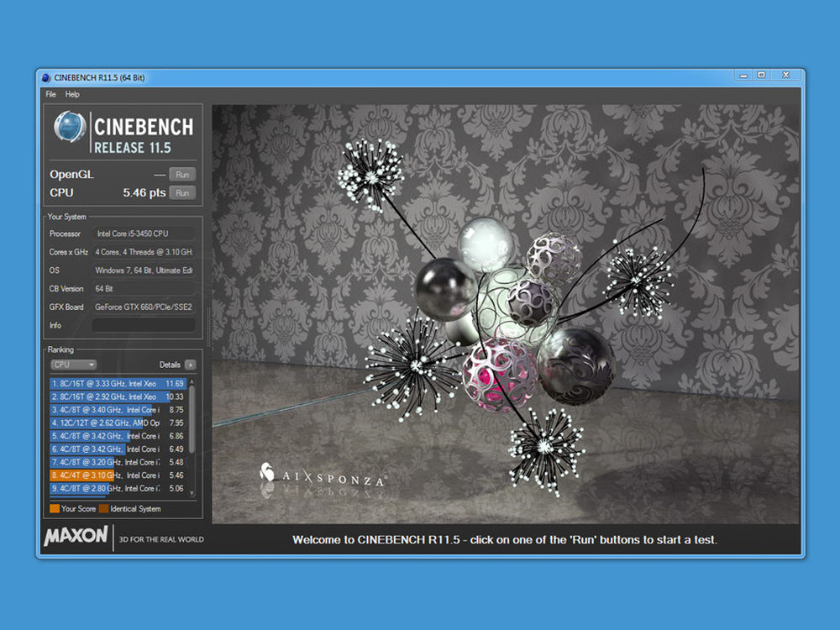Click the CPU score 5.46 pts
Viewport: 840px width, 630px height.
click(x=144, y=193)
